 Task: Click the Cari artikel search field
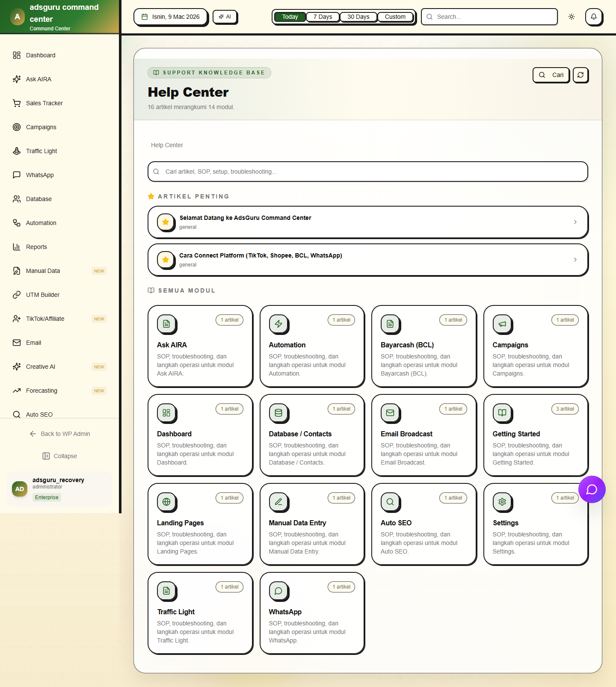368,172
